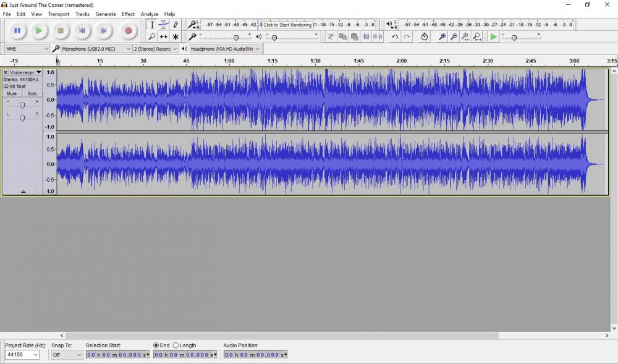The image size is (618, 364).
Task: Select the Envelope tool
Action: point(163,25)
